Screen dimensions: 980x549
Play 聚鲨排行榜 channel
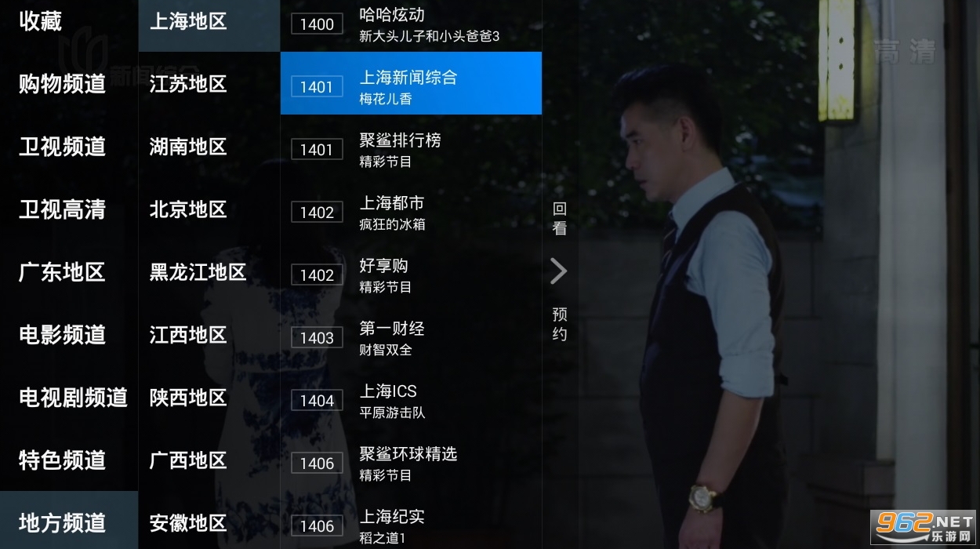(x=411, y=146)
